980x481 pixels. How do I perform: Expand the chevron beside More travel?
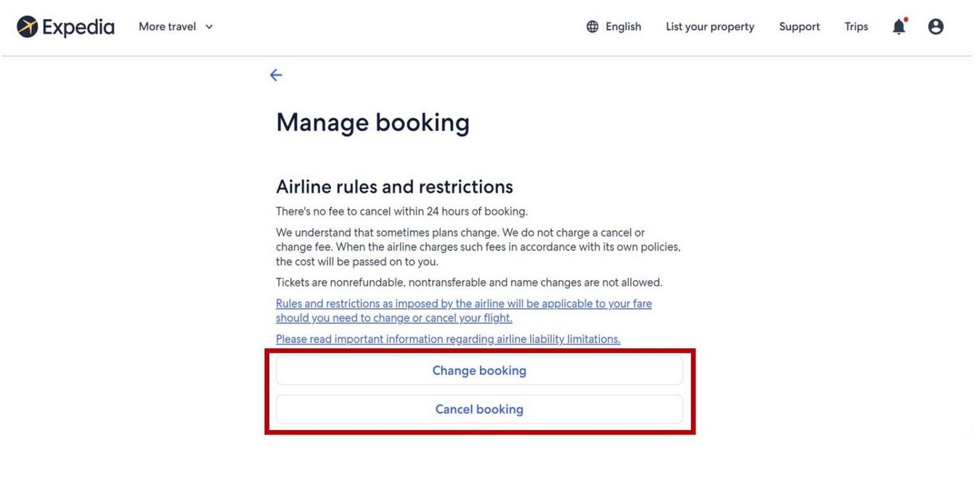[209, 27]
